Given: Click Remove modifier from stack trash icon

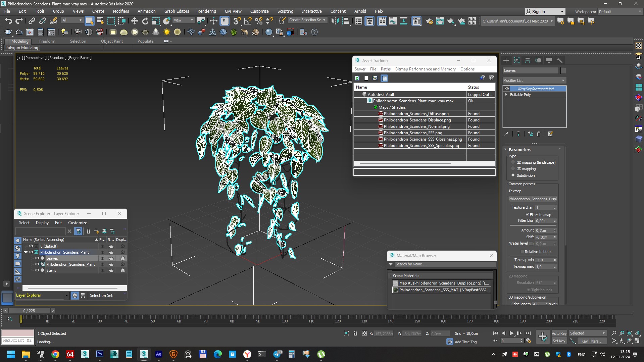Looking at the screenshot, I should point(539,134).
